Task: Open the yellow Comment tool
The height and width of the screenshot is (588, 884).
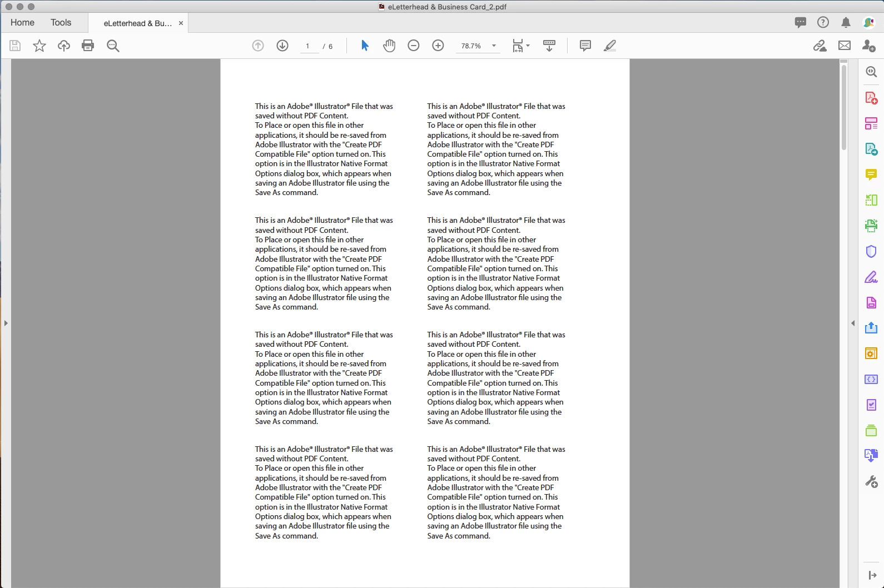Action: pyautogui.click(x=871, y=175)
